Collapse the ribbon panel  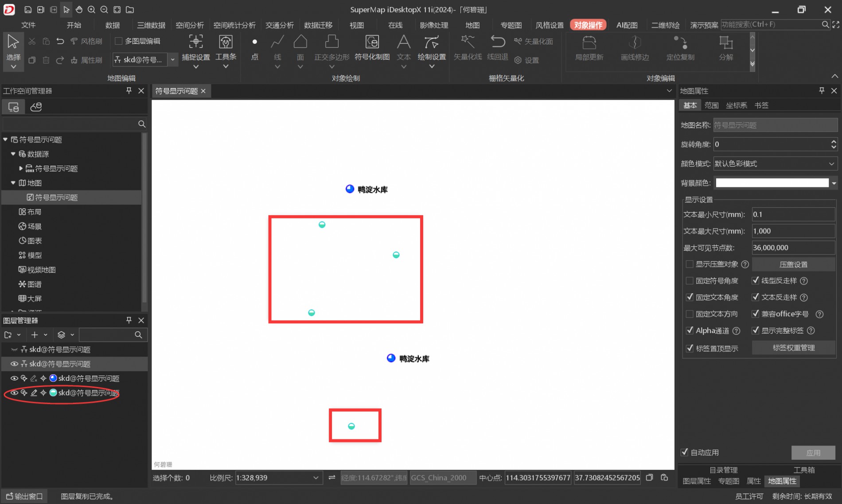tap(834, 77)
